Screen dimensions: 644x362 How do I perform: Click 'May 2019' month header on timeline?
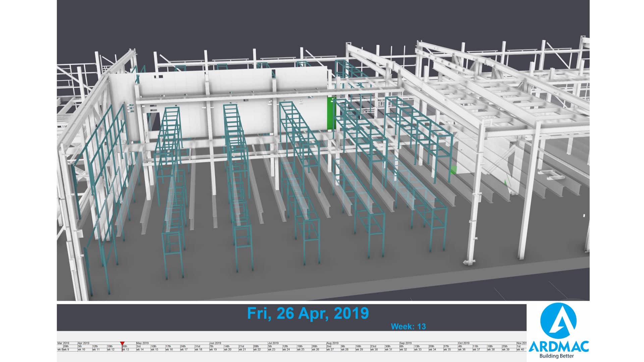click(x=143, y=343)
